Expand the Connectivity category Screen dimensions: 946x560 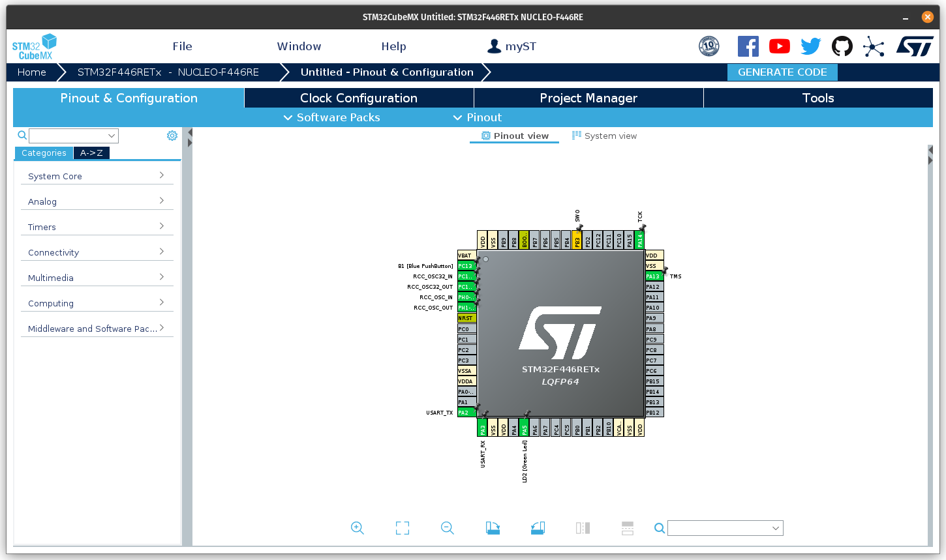[97, 252]
